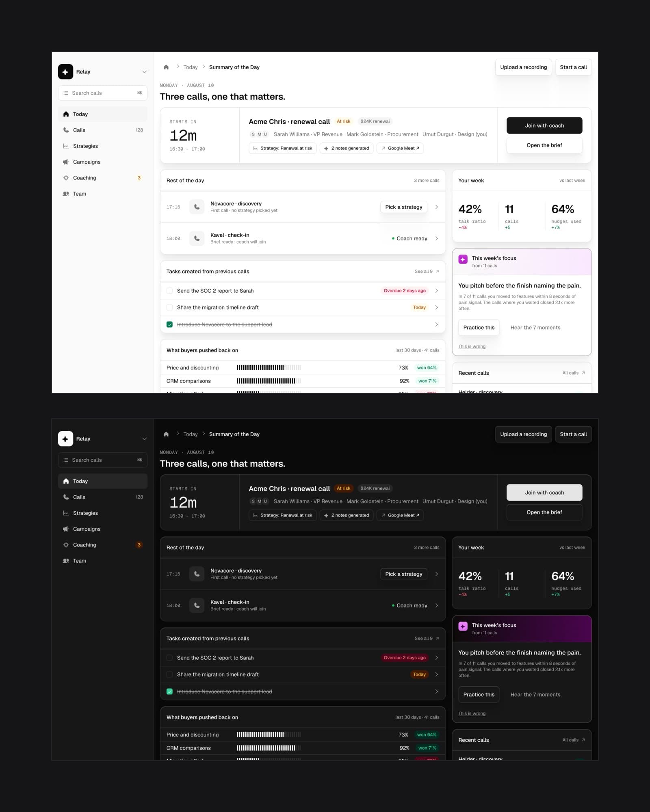Click the phone icon for Kavel check-in, dark
The width and height of the screenshot is (650, 812).
point(197,606)
